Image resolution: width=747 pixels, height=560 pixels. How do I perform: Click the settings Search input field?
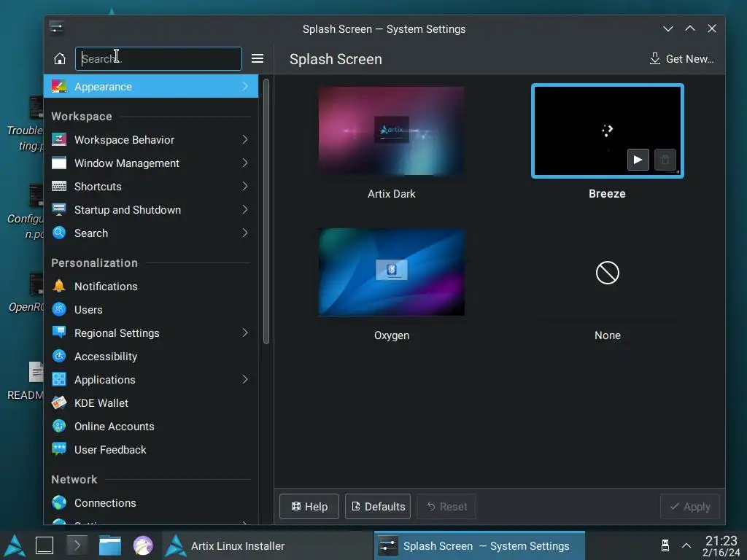coord(158,58)
